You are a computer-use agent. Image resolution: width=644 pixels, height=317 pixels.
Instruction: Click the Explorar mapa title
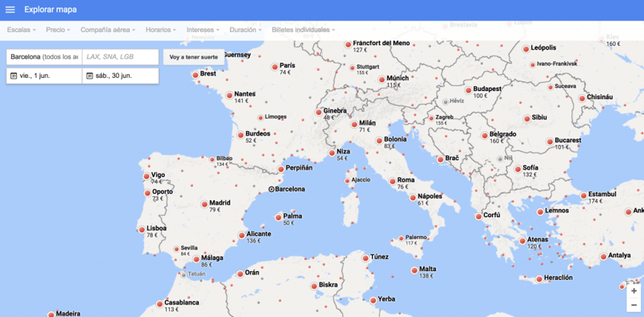coord(51,10)
